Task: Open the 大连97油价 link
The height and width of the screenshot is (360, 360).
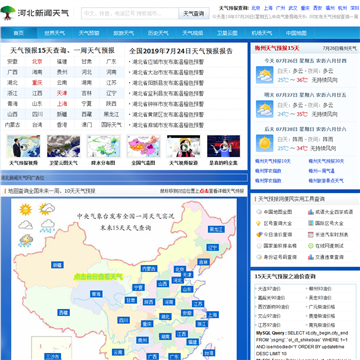Action: [269, 289]
